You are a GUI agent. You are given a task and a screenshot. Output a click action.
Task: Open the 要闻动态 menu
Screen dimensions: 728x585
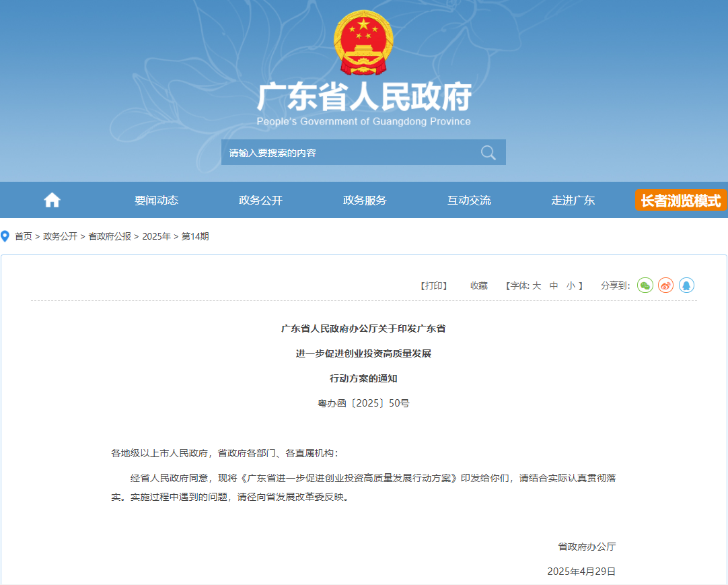click(x=156, y=200)
